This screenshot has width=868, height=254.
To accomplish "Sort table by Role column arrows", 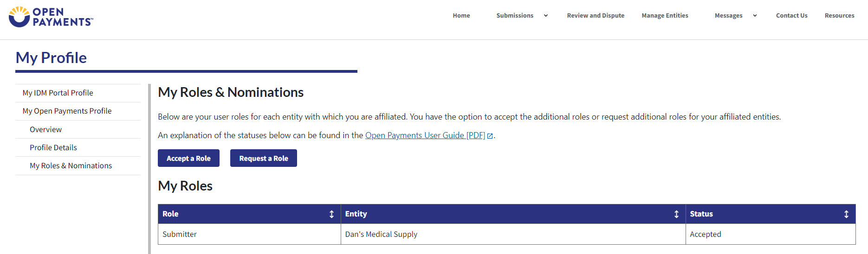I will pos(331,214).
